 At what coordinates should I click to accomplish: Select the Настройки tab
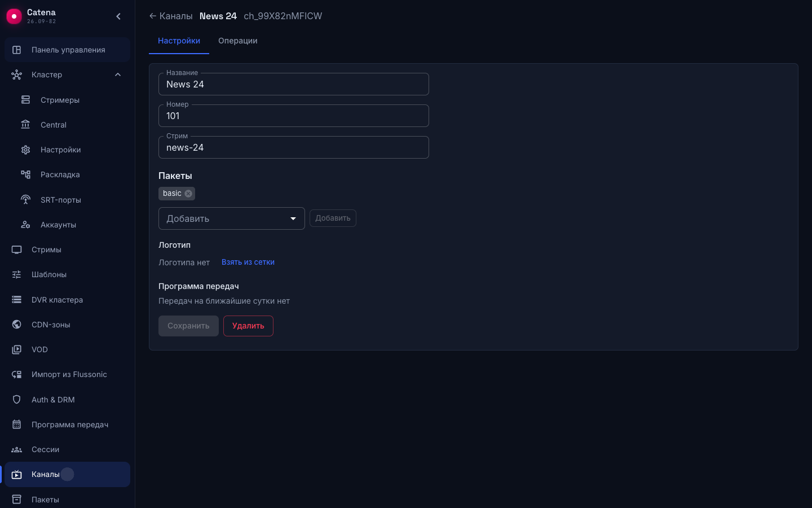179,41
